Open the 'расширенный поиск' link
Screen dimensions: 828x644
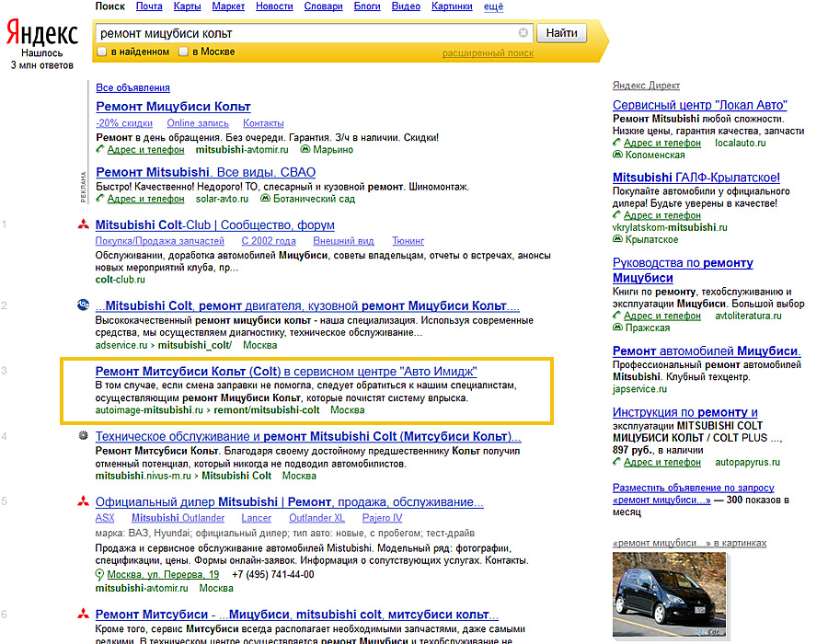[x=488, y=53]
